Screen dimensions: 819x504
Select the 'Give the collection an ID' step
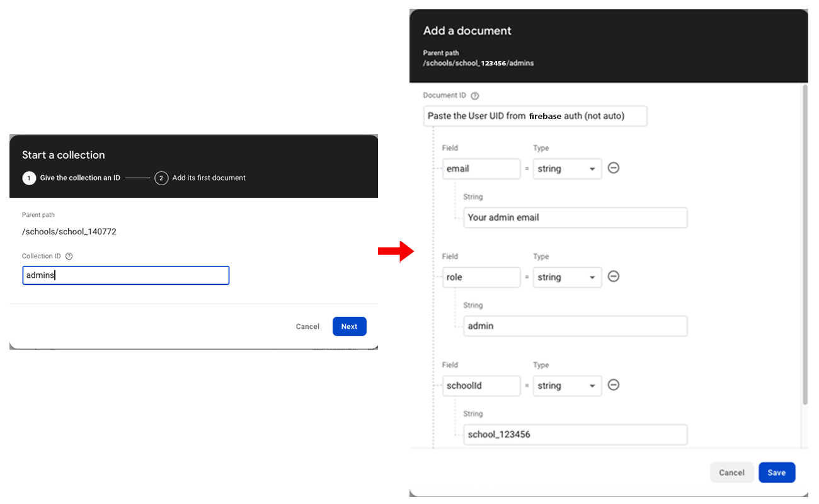[80, 178]
